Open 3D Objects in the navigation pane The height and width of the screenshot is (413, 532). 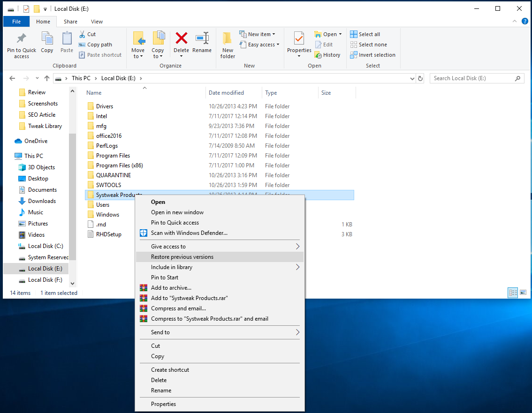point(37,167)
